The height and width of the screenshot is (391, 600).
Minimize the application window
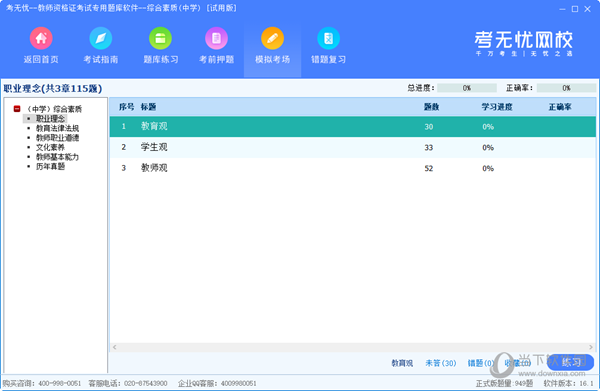pyautogui.click(x=562, y=9)
